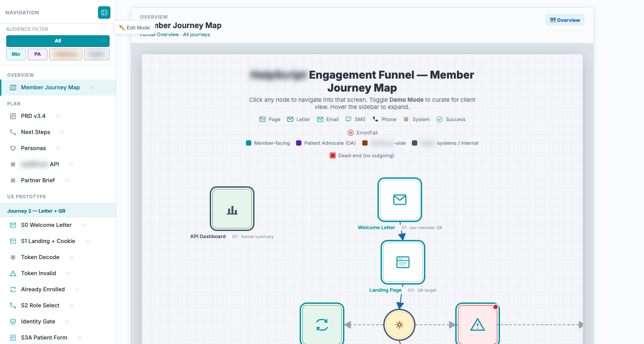Click the table icon beside S3A Patient Form
Screen dimensions: 644x344
point(13,338)
